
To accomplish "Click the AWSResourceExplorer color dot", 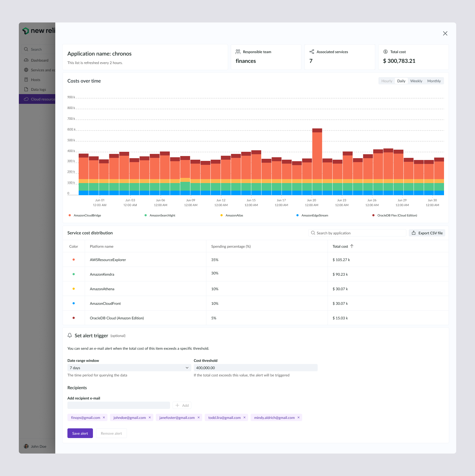I will [x=73, y=260].
